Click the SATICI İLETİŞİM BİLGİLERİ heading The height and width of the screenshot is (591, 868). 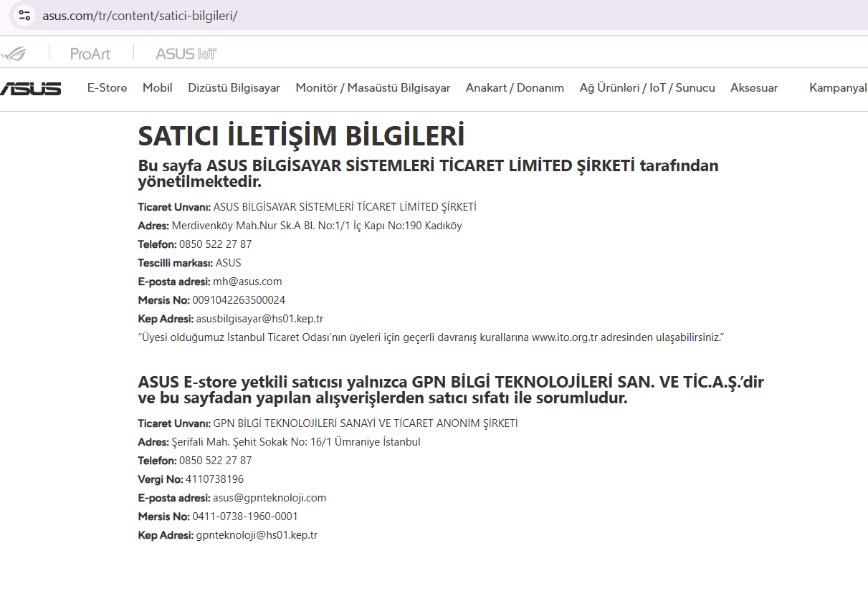pos(301,136)
